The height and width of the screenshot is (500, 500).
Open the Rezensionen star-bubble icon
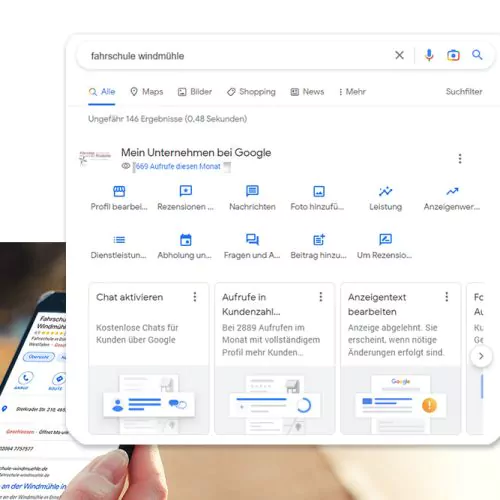[186, 191]
